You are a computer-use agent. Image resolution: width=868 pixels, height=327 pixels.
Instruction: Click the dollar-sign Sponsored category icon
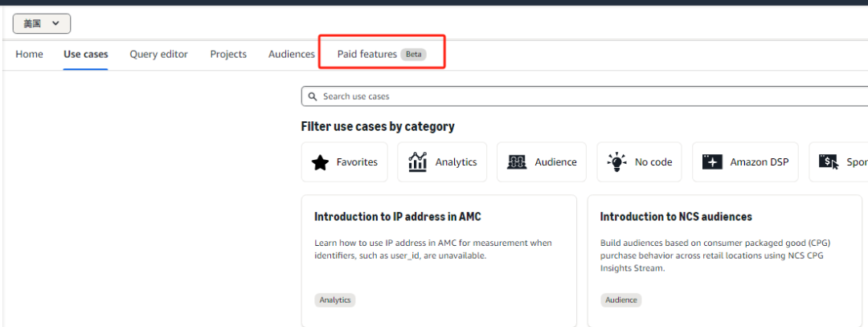point(829,161)
